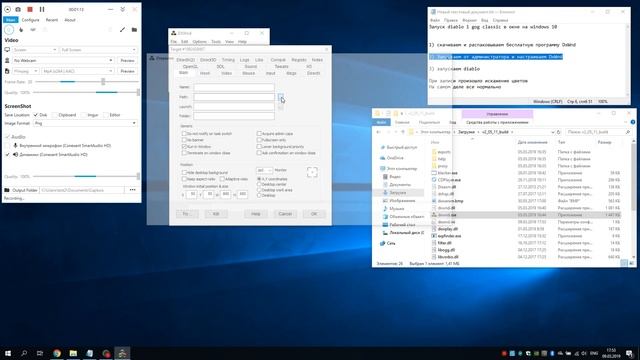The height and width of the screenshot is (360, 640).
Task: Click the Explorer search box
Action: coord(598,132)
